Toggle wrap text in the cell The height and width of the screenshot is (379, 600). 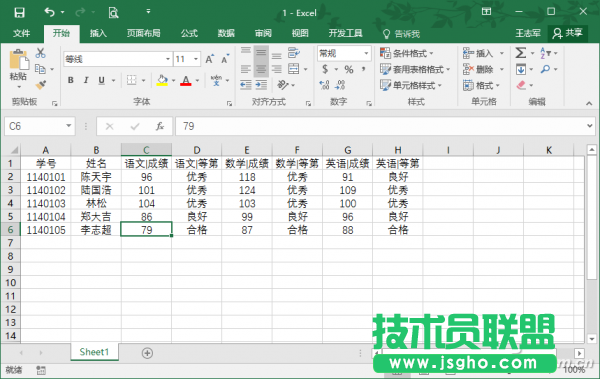click(294, 53)
